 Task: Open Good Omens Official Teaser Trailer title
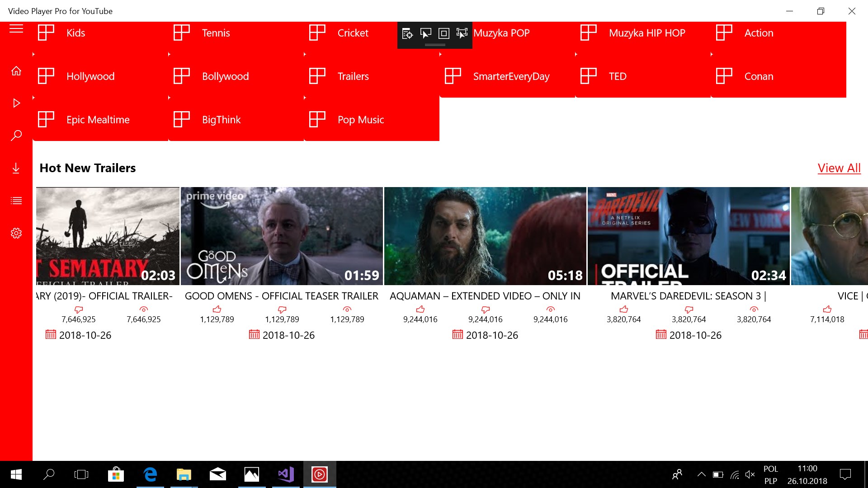[x=281, y=296]
